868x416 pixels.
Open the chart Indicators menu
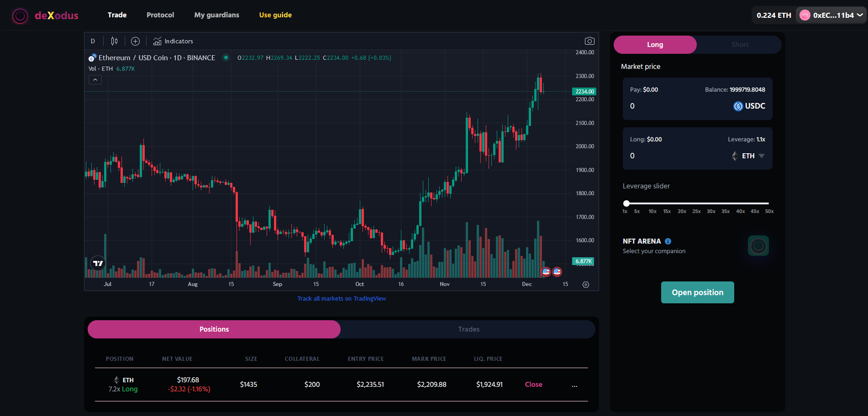tap(173, 41)
